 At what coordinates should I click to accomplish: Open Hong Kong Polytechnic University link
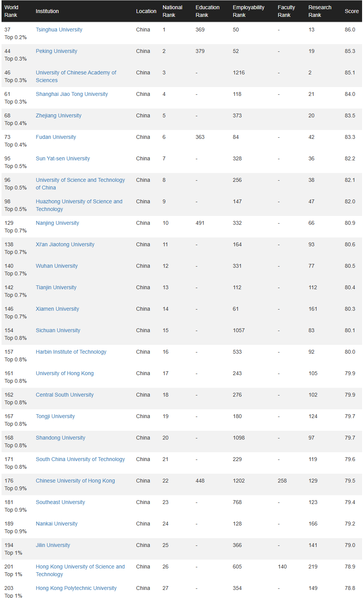(76, 588)
